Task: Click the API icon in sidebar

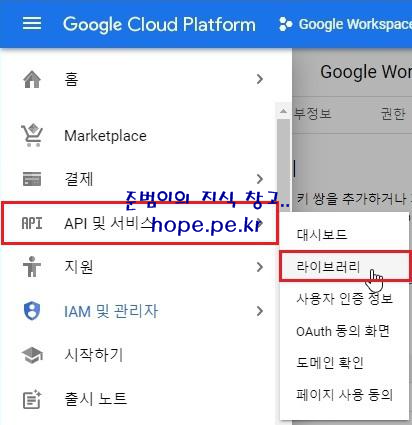Action: coord(32,223)
